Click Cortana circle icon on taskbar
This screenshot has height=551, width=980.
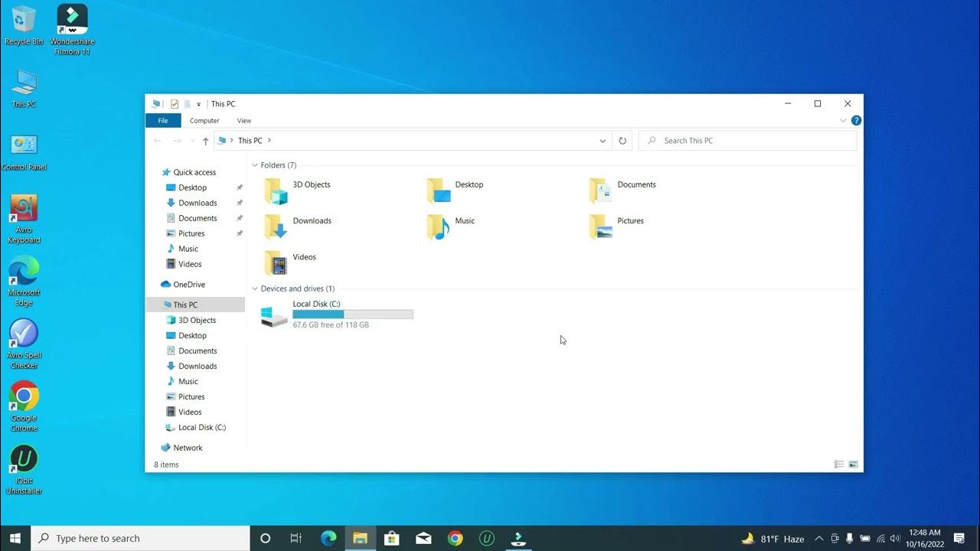click(x=265, y=538)
